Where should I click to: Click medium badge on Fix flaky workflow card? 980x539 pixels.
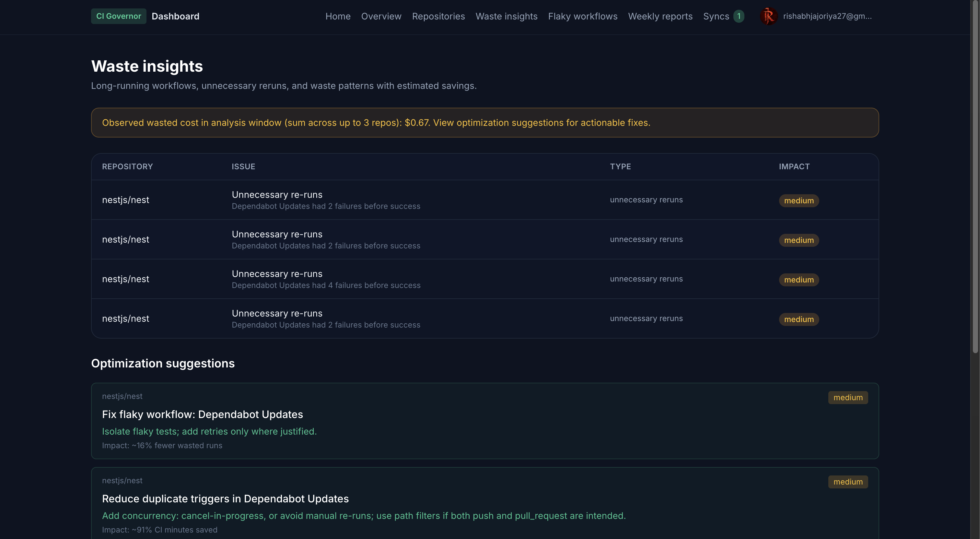click(847, 397)
